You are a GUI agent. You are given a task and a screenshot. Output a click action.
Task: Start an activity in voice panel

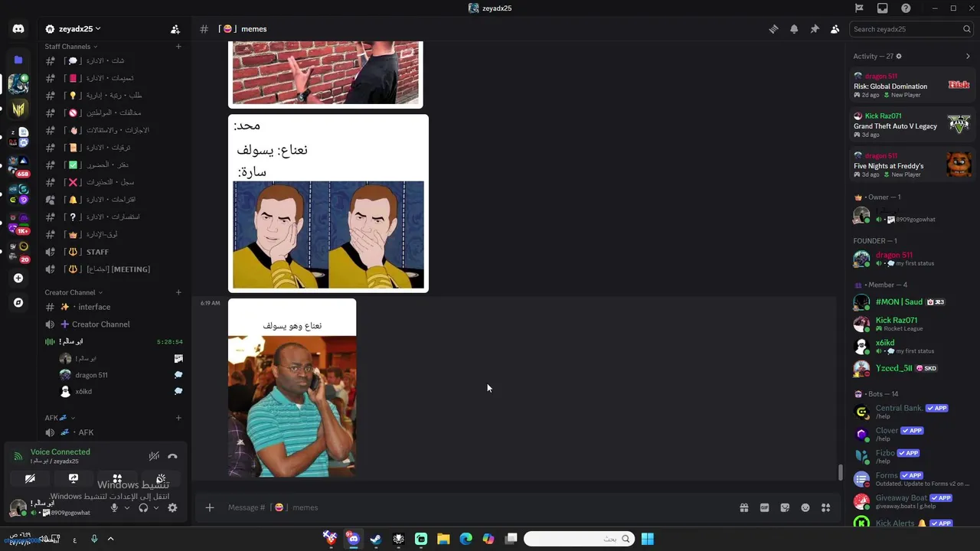(x=117, y=479)
